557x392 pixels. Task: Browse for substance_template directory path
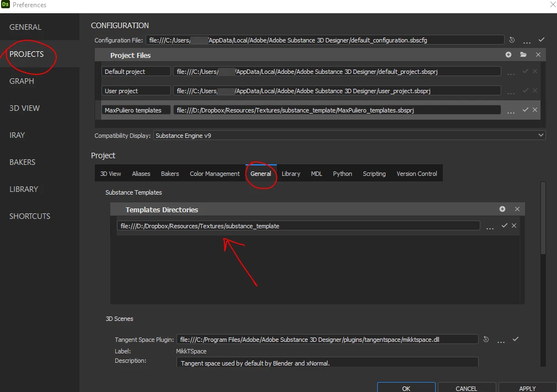tap(490, 228)
